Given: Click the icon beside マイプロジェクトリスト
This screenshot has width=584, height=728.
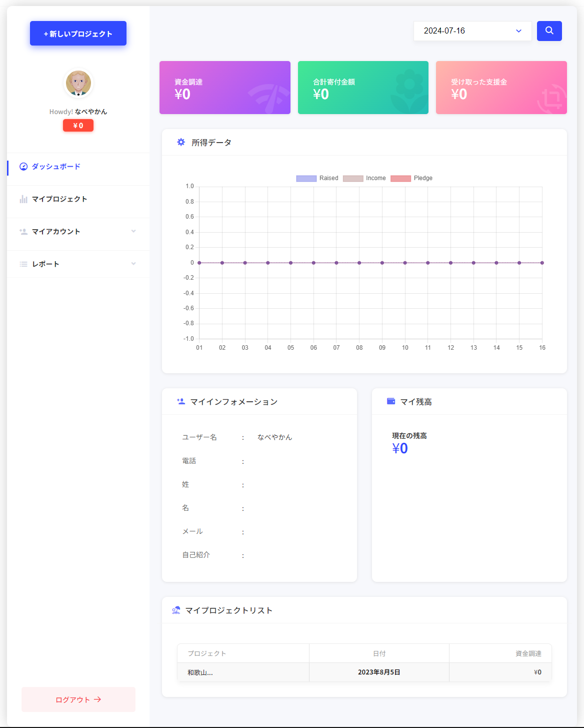Looking at the screenshot, I should 176,610.
